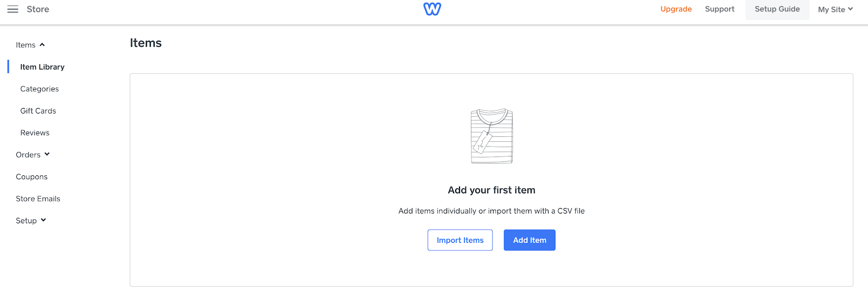Click the Add your first item heading
This screenshot has height=302, width=868.
492,190
